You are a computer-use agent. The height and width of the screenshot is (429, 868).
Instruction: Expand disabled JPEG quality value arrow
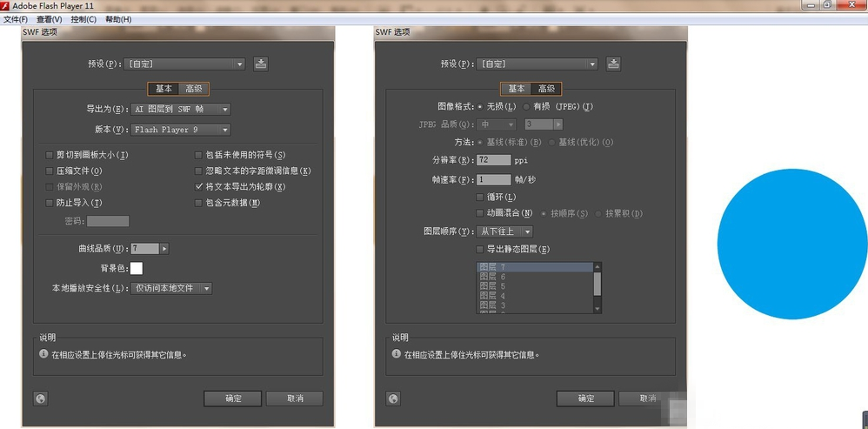point(558,124)
